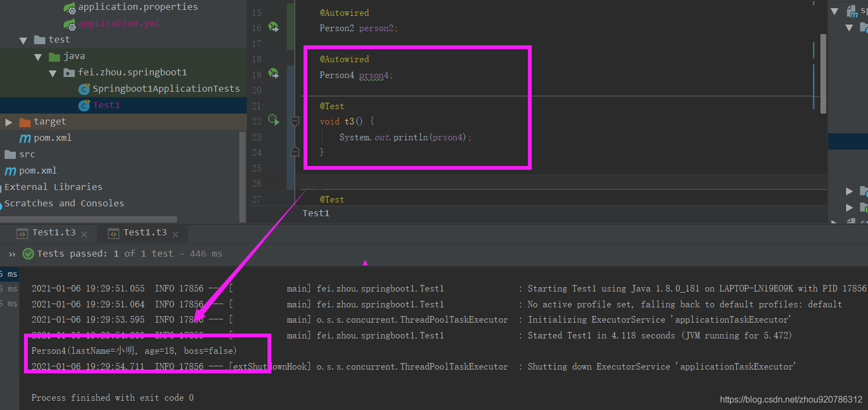Click System.out.println(prson4) line in editor
868x410 pixels.
405,138
